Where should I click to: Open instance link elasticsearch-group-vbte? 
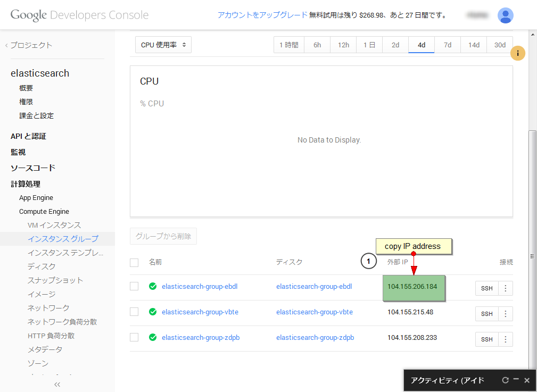200,312
